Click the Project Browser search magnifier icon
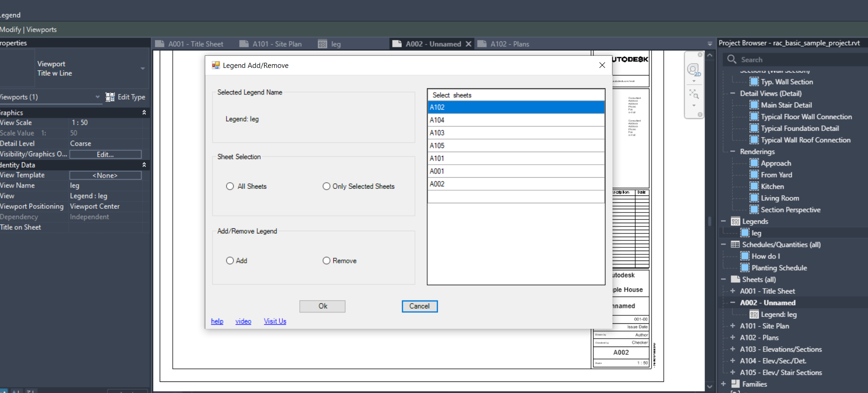This screenshot has height=393, width=868. pos(732,60)
